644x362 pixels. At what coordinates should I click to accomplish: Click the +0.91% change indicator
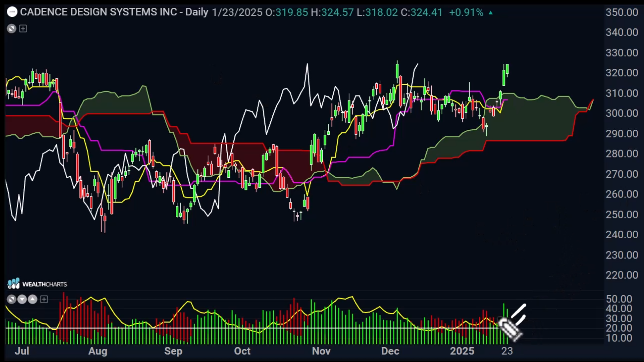coord(466,12)
